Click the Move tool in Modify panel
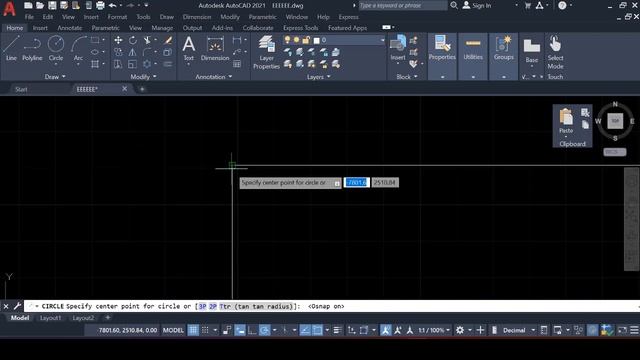 [118, 40]
